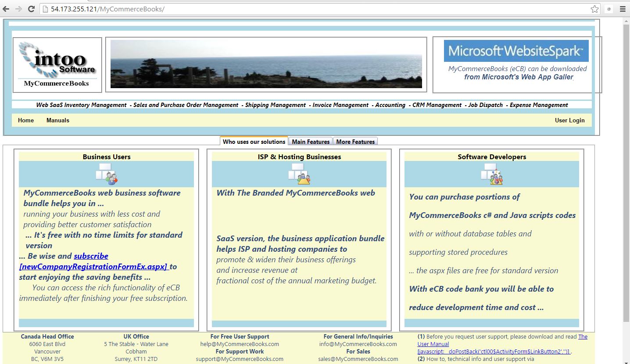
Task: Reload the page with the refresh icon
Action: click(31, 9)
